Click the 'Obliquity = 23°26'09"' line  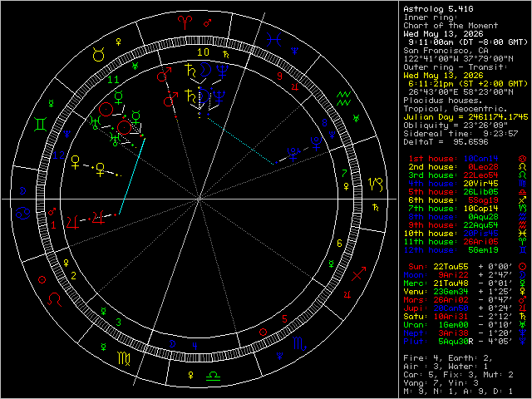point(456,126)
